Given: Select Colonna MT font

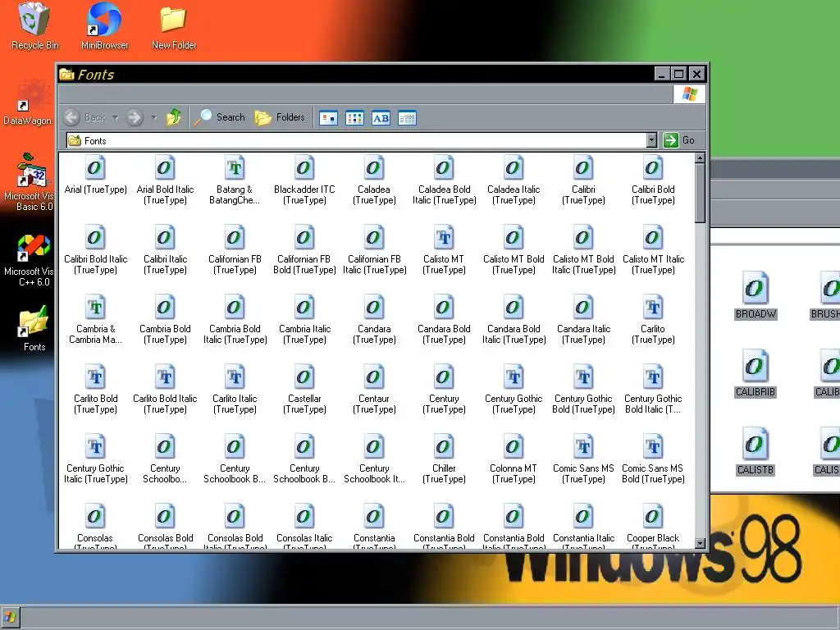Looking at the screenshot, I should pos(514,459).
